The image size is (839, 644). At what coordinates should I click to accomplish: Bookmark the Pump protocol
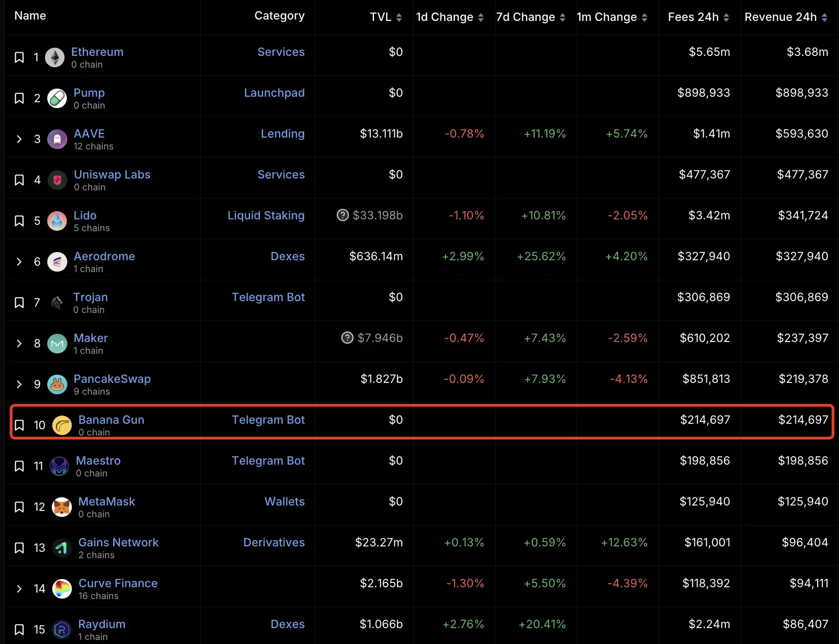click(19, 99)
